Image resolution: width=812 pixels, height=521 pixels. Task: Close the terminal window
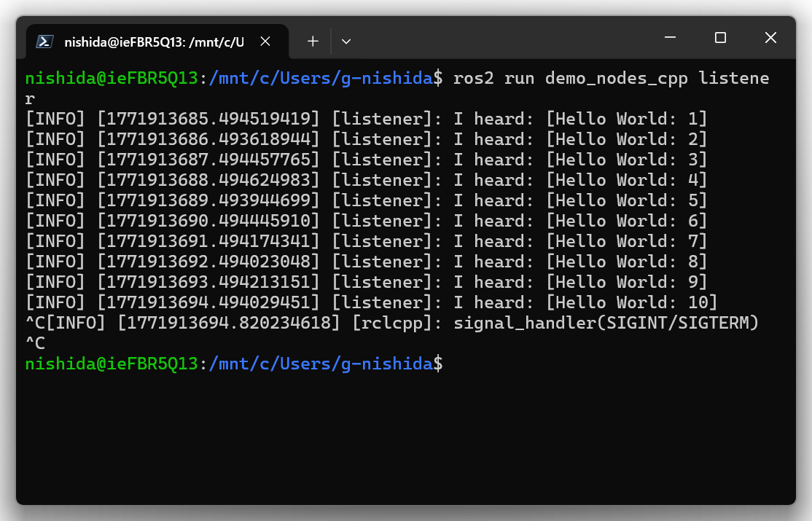(x=770, y=38)
